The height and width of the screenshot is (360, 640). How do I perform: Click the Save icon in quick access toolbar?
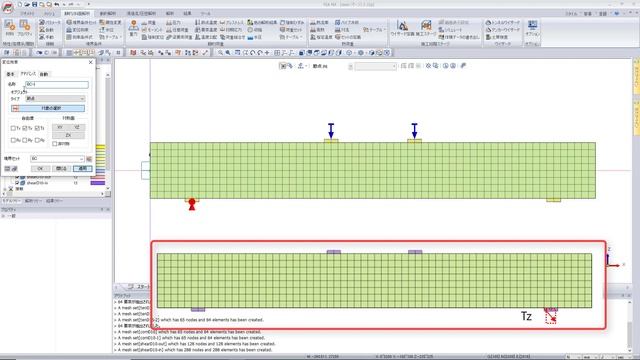(34, 4)
